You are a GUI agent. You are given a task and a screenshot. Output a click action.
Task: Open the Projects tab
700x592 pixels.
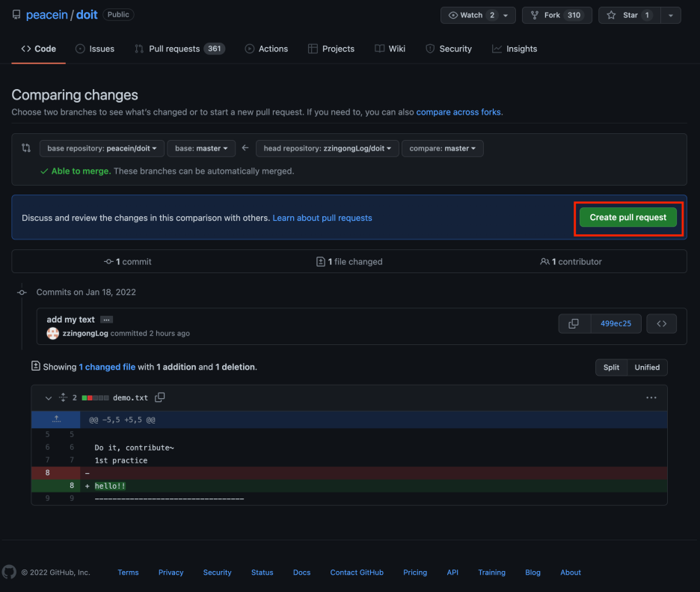tap(331, 49)
